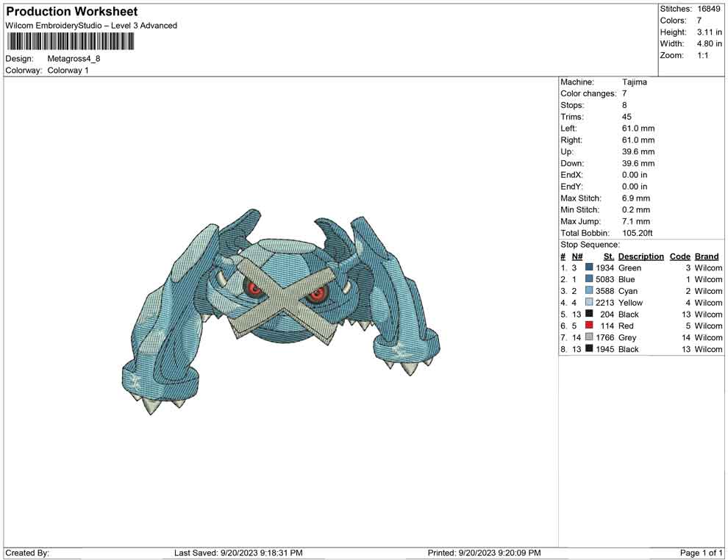Click 'Page 1 of 1' in footer
This screenshot has width=728, height=560.
tap(701, 553)
